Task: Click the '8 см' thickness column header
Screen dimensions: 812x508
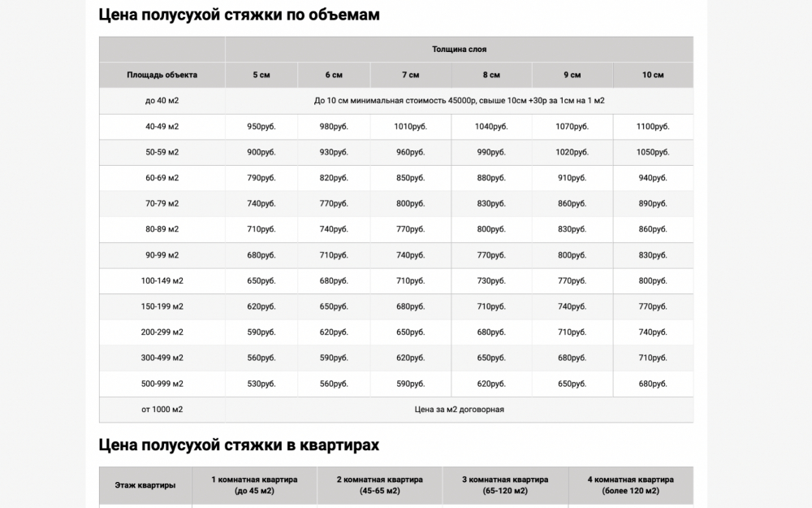Action: [x=491, y=75]
